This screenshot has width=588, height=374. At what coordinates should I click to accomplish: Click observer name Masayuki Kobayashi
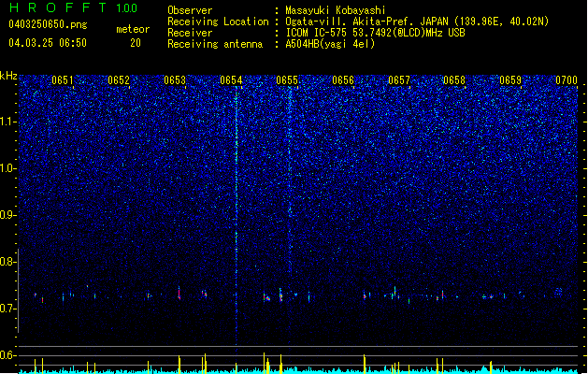336,10
